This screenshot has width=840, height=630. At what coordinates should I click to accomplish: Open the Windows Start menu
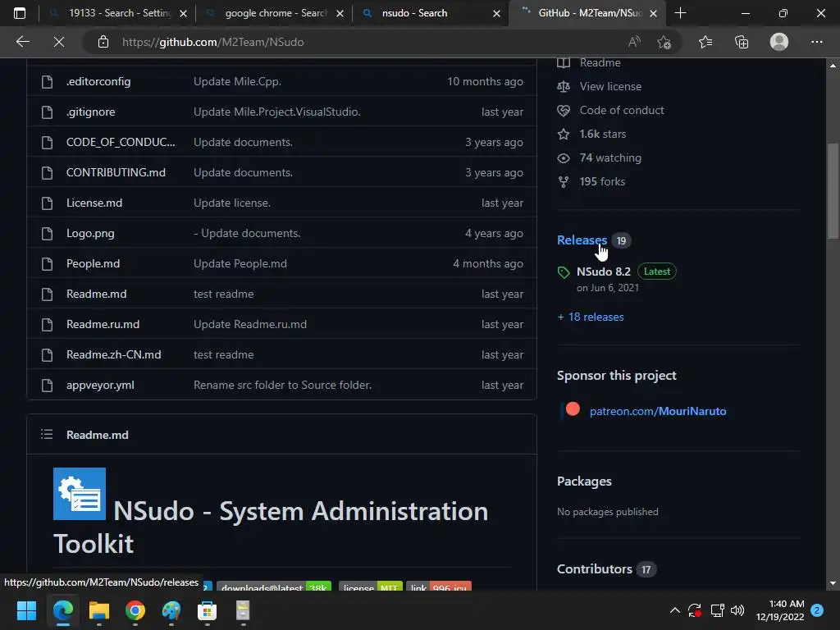[x=26, y=610]
